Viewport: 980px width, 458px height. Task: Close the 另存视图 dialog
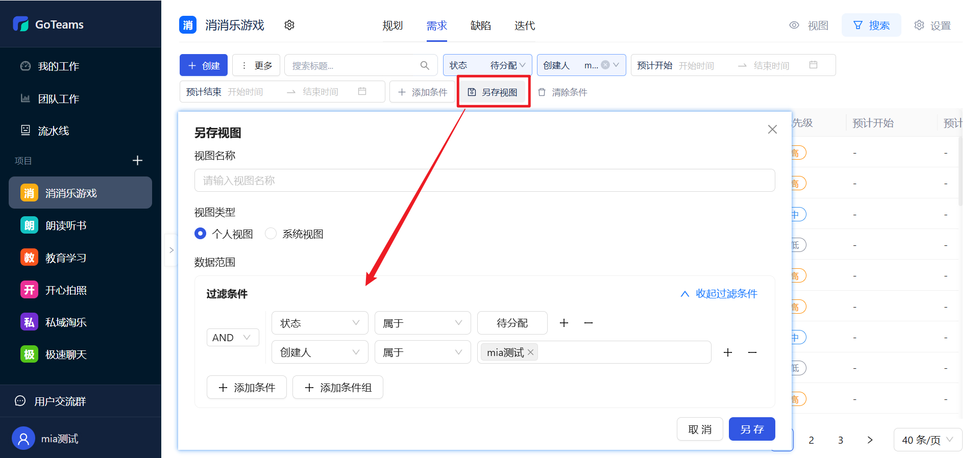(772, 130)
